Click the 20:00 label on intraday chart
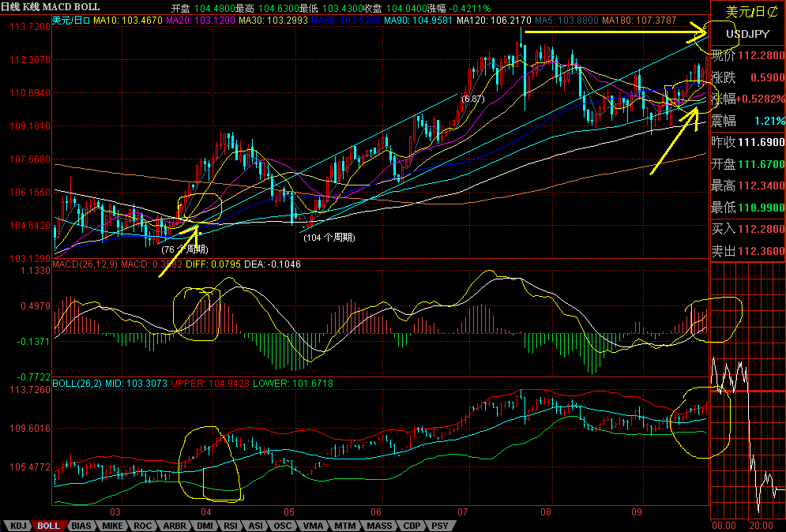This screenshot has width=786, height=532. point(762,526)
